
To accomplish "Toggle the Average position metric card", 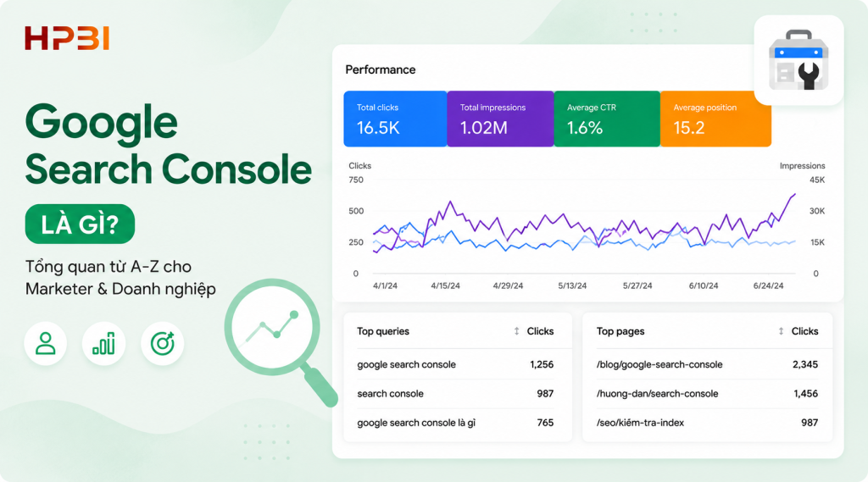I will point(715,119).
